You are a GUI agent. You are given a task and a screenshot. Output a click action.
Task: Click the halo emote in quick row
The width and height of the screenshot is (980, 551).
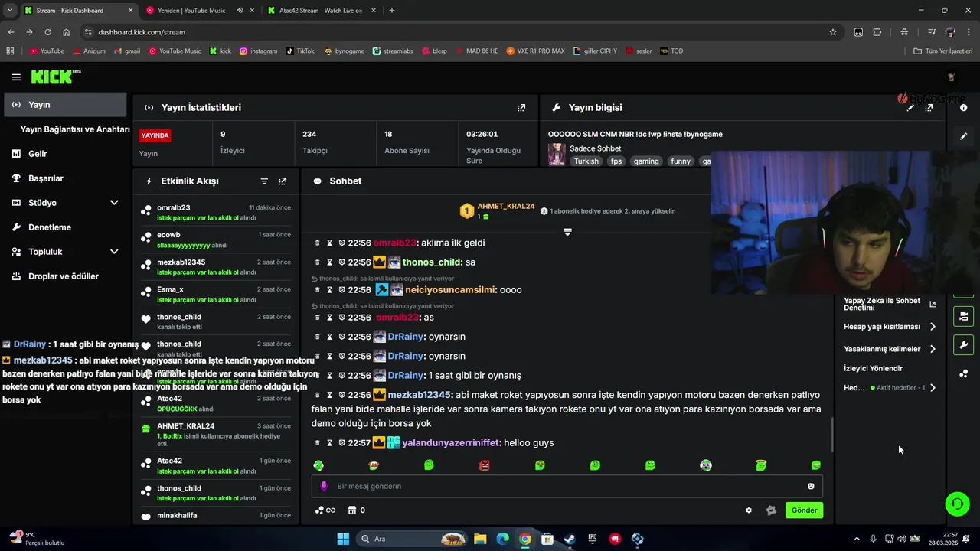[761, 465]
